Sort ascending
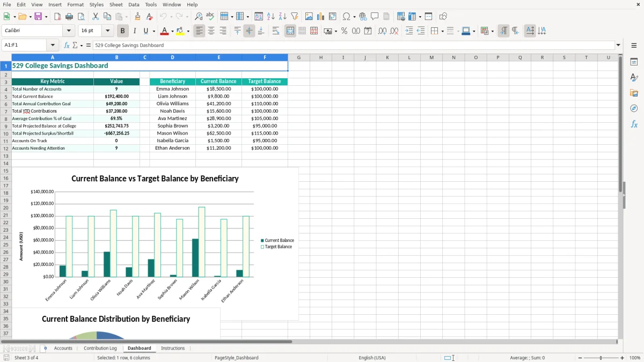 point(271,17)
